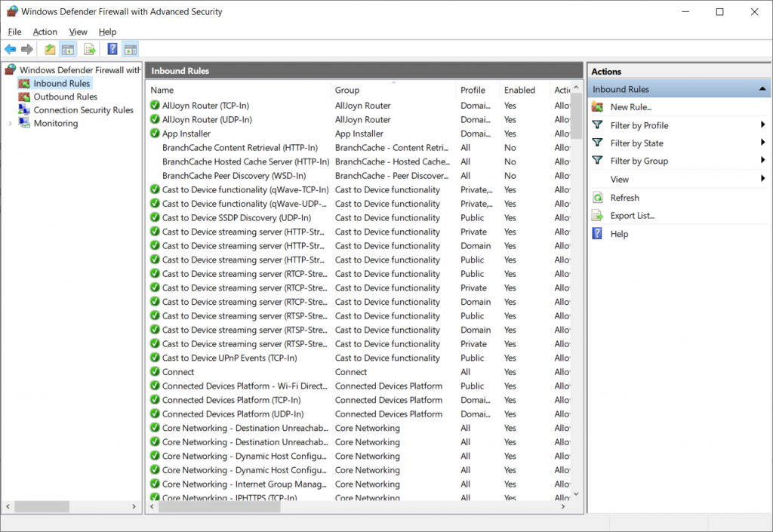Click the blue Help toolbar icon
Viewport: 773px width, 532px height.
click(x=112, y=49)
